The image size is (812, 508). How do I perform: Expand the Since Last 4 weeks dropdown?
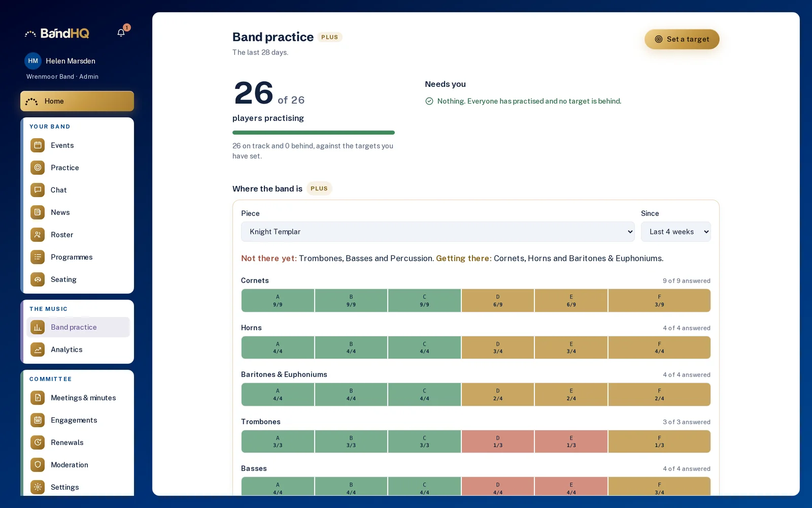click(x=675, y=232)
